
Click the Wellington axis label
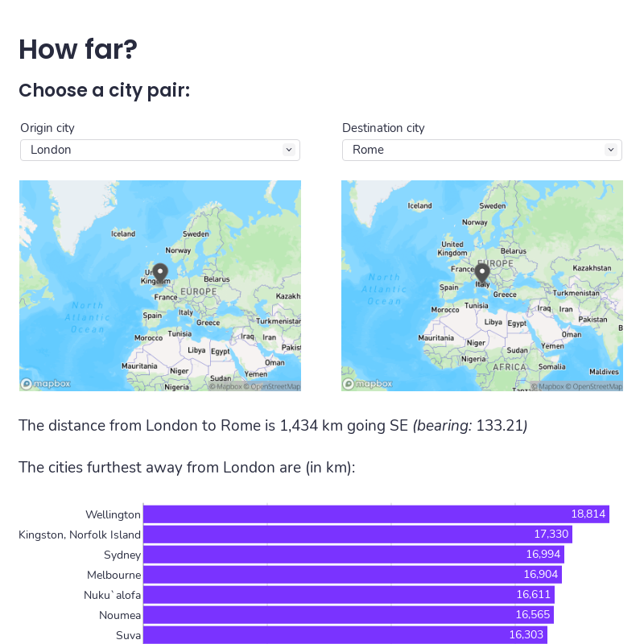[113, 514]
